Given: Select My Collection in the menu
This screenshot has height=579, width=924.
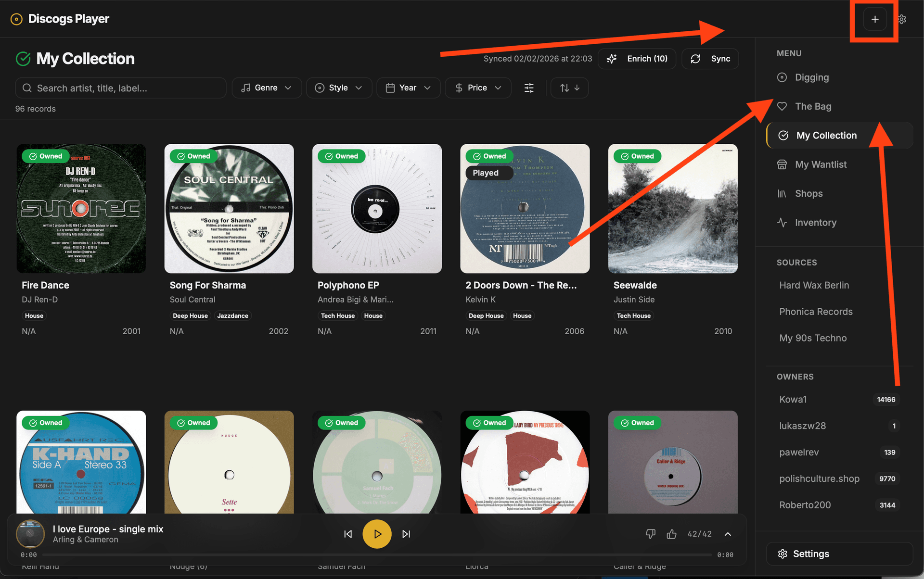Looking at the screenshot, I should coord(826,135).
